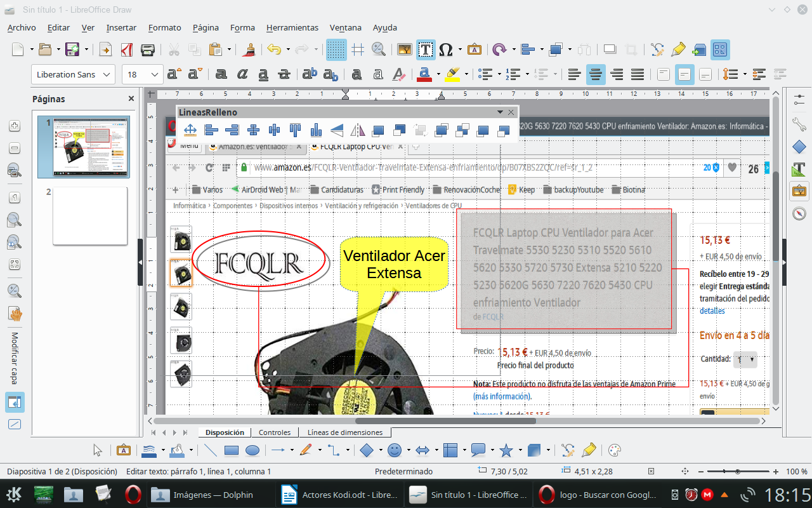Expand the line spacing dropdown
This screenshot has width=812, height=508.
click(745, 74)
